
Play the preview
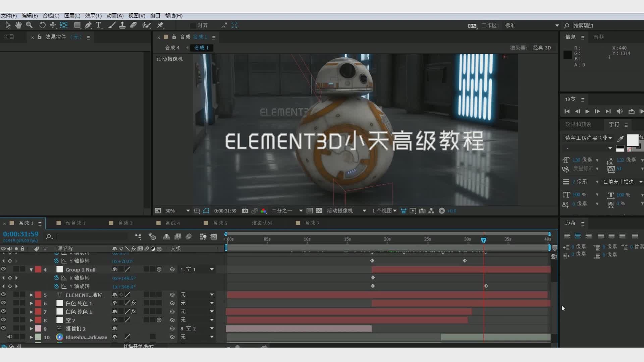tap(587, 111)
